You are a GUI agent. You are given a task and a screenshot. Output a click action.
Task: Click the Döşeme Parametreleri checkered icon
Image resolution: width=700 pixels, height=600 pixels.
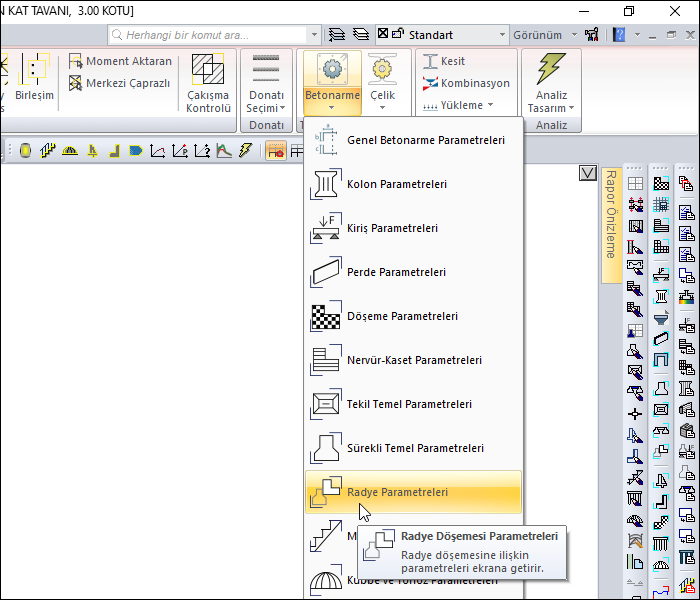pos(327,316)
